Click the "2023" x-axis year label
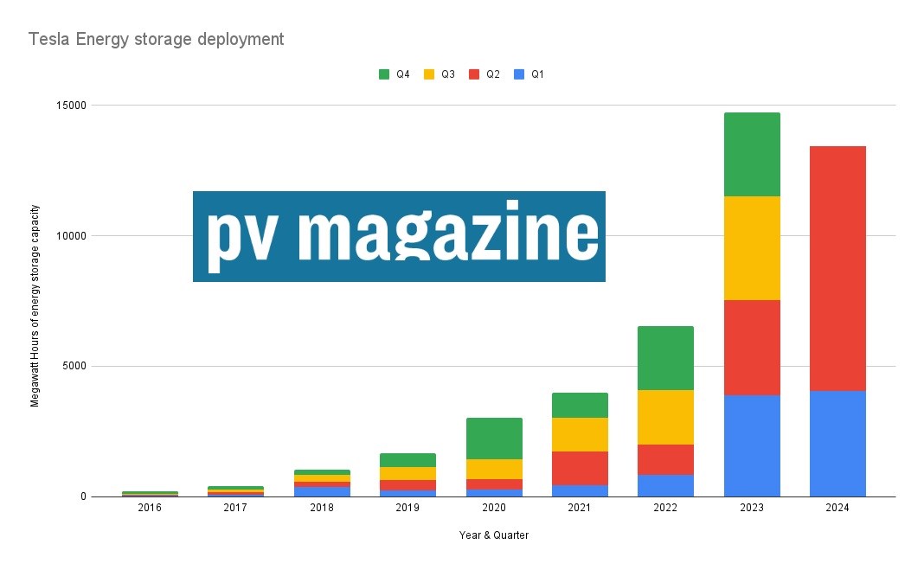The width and height of the screenshot is (924, 570). (752, 508)
